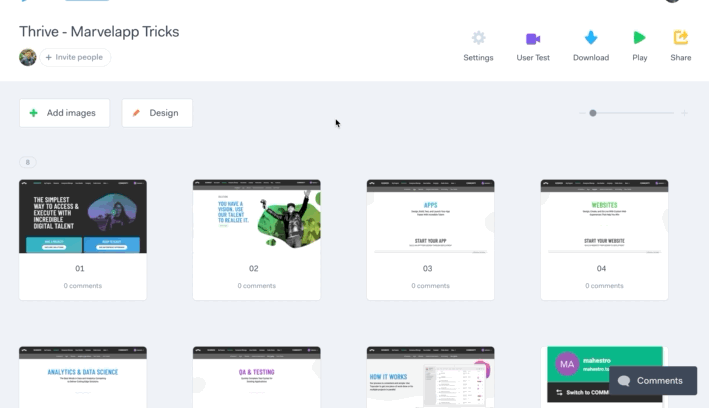Screen dimensions: 709x408
Task: Click the Comments speech bubble icon
Action: click(624, 381)
